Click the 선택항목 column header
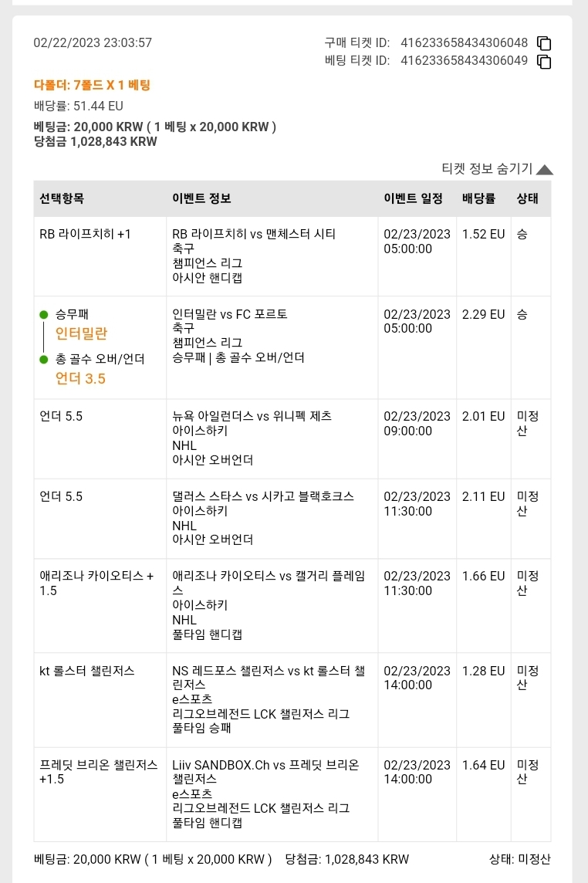 tap(62, 198)
